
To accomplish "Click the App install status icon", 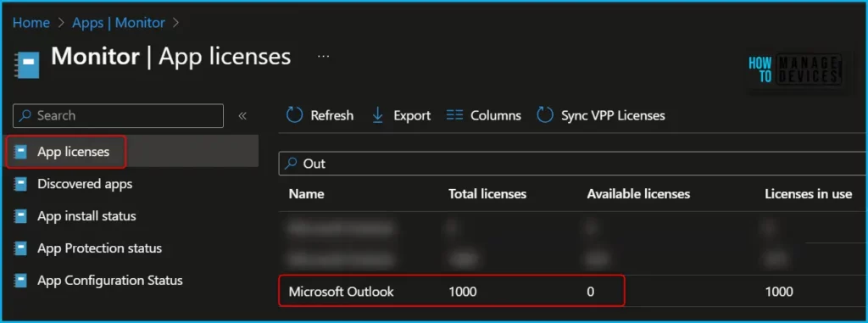I will [21, 216].
